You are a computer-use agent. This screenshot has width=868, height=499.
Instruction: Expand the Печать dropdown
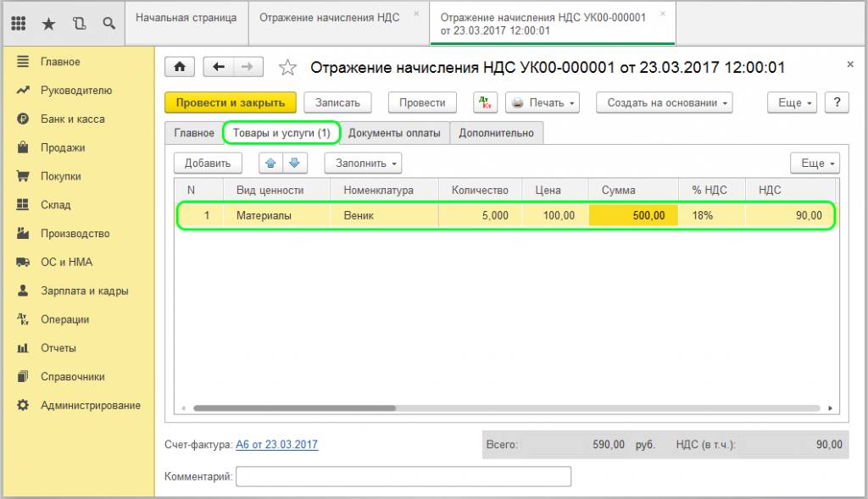click(x=542, y=103)
